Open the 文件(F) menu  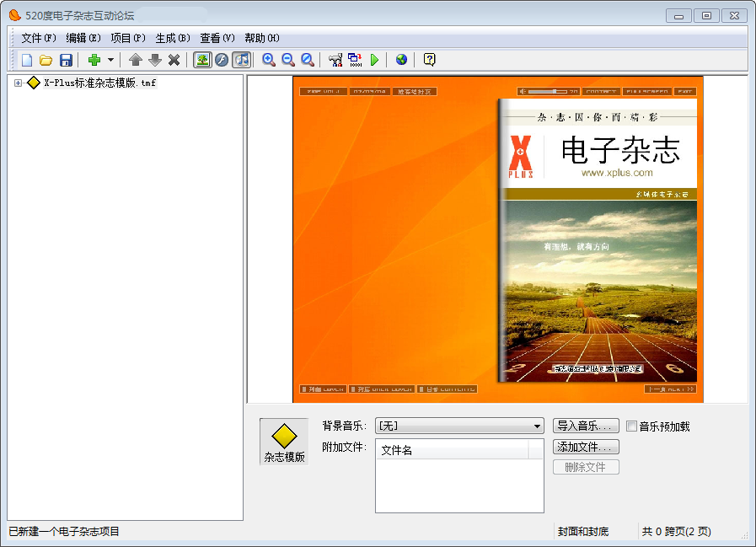(x=38, y=38)
